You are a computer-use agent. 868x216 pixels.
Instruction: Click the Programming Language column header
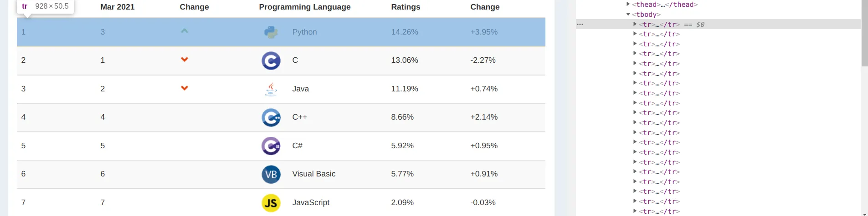point(305,7)
